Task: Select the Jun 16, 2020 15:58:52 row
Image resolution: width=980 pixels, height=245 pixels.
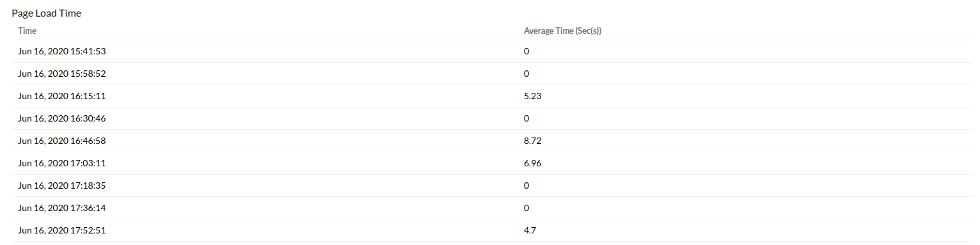Action: [x=492, y=74]
